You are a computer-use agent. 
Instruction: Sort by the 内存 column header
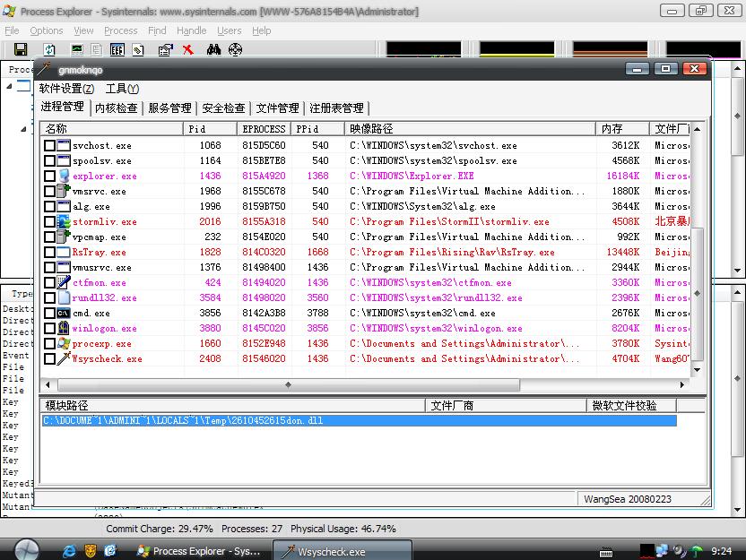(x=623, y=129)
